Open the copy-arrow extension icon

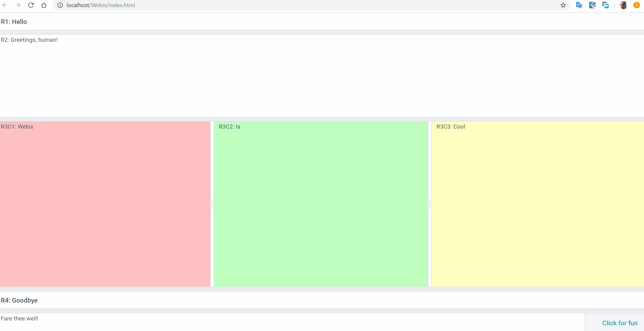point(605,5)
